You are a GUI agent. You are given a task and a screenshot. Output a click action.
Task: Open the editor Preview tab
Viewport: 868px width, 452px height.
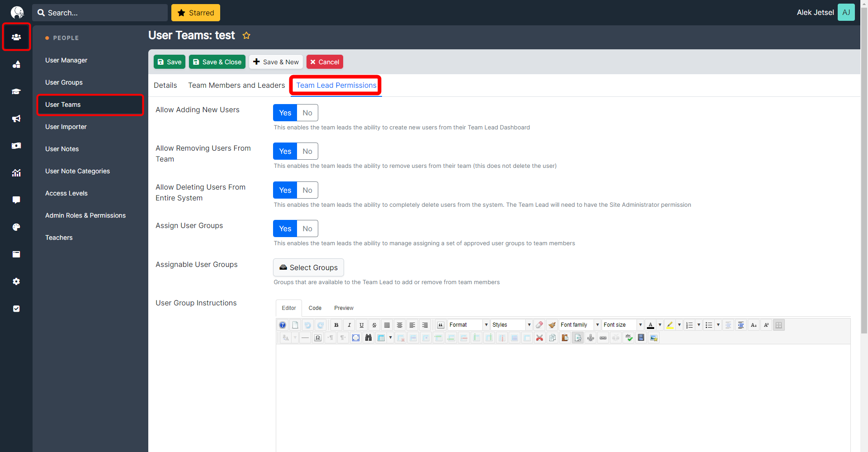pos(344,308)
